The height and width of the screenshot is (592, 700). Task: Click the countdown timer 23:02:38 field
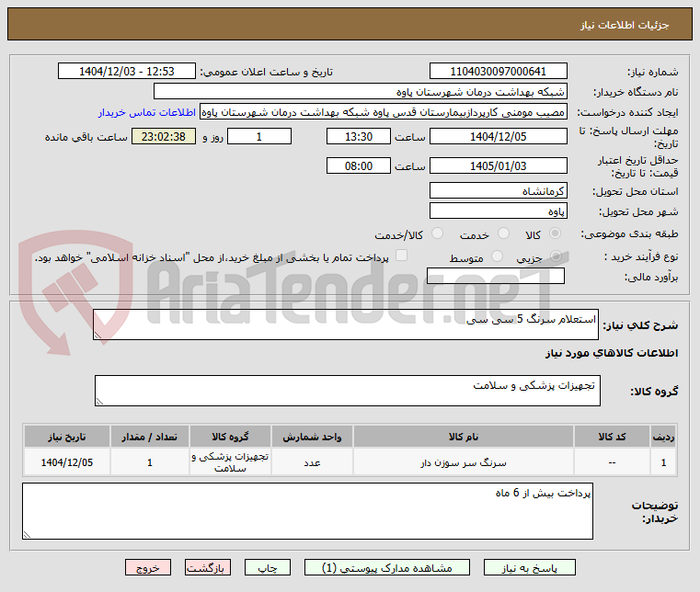click(164, 136)
